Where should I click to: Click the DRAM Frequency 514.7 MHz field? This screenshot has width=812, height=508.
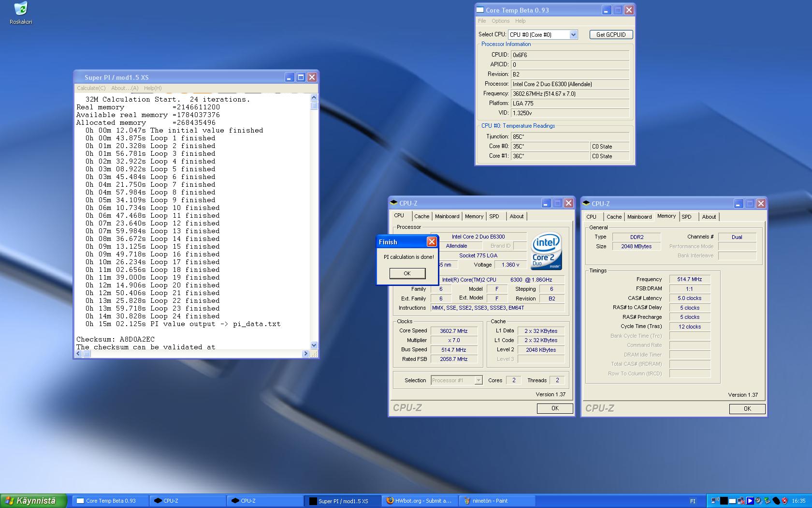(x=690, y=279)
